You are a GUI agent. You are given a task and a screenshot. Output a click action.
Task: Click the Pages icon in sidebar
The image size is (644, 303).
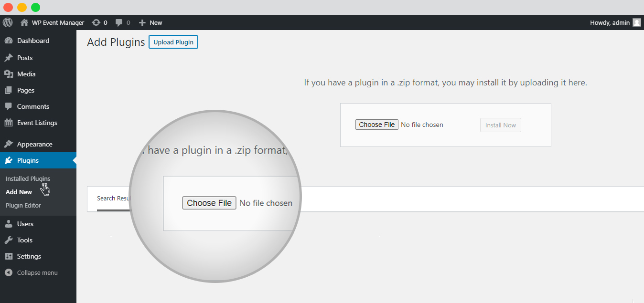[x=9, y=90]
